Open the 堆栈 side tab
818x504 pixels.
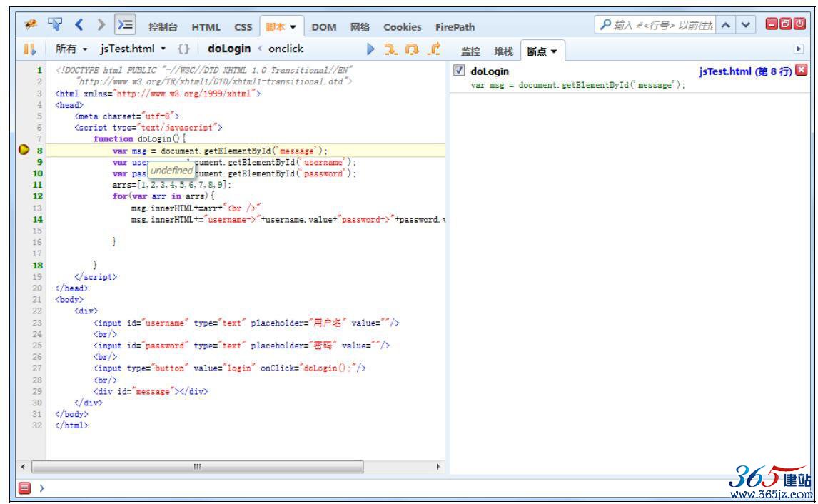[503, 51]
